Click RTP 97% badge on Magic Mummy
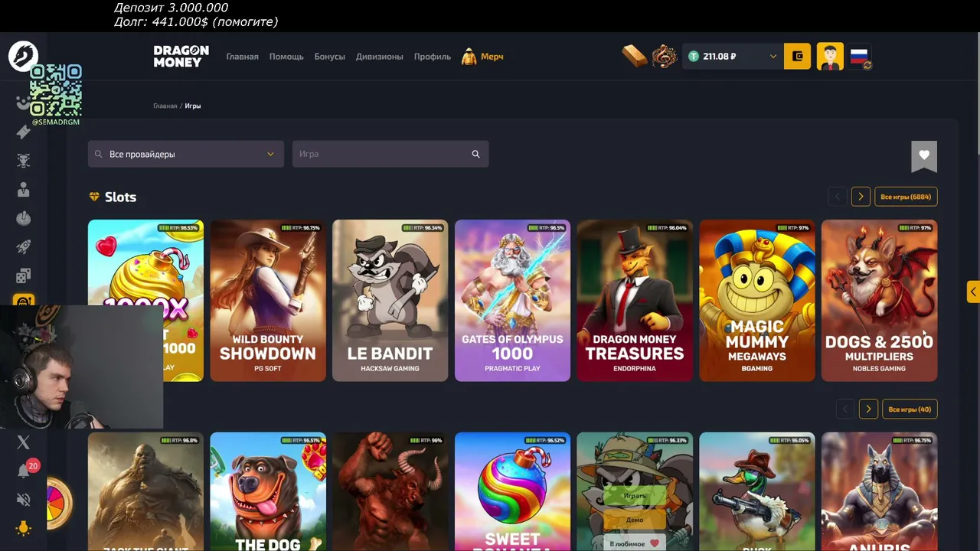 pos(793,228)
